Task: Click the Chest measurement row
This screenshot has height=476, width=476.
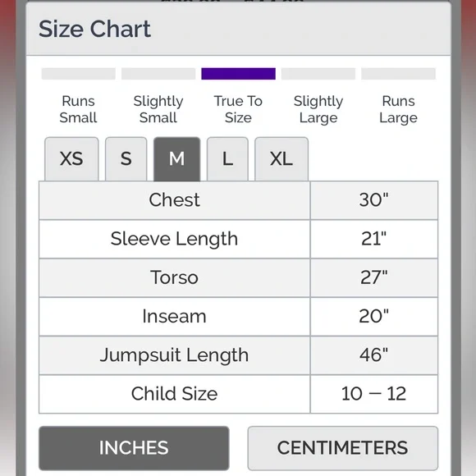Action: pyautogui.click(x=238, y=200)
